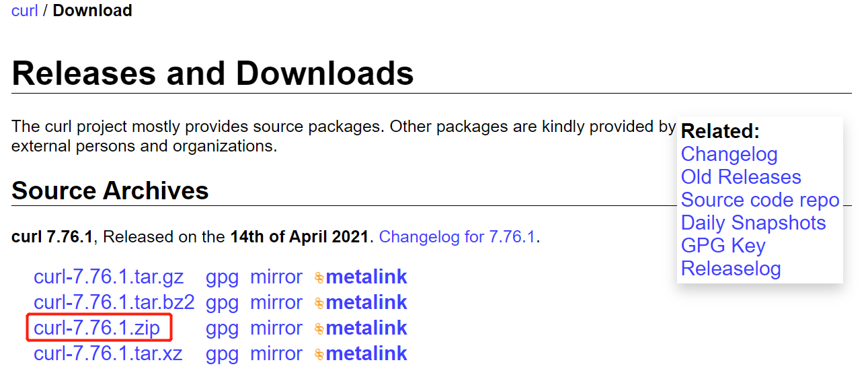This screenshot has width=868, height=377.
Task: Download the curl-7.76.1.tar.bz2 archive
Action: 114,303
